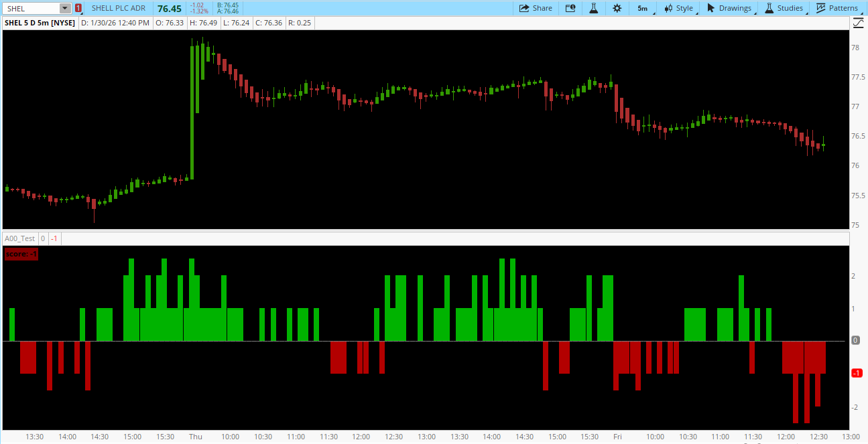Image resolution: width=868 pixels, height=444 pixels.
Task: Click the red -1 value bubble on right axis
Action: pyautogui.click(x=856, y=373)
